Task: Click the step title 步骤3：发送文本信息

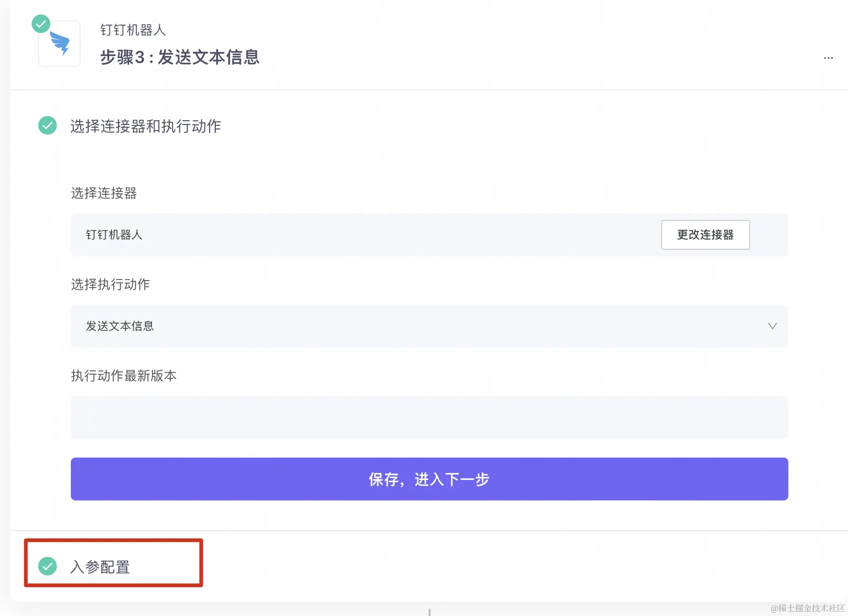Action: coord(180,57)
